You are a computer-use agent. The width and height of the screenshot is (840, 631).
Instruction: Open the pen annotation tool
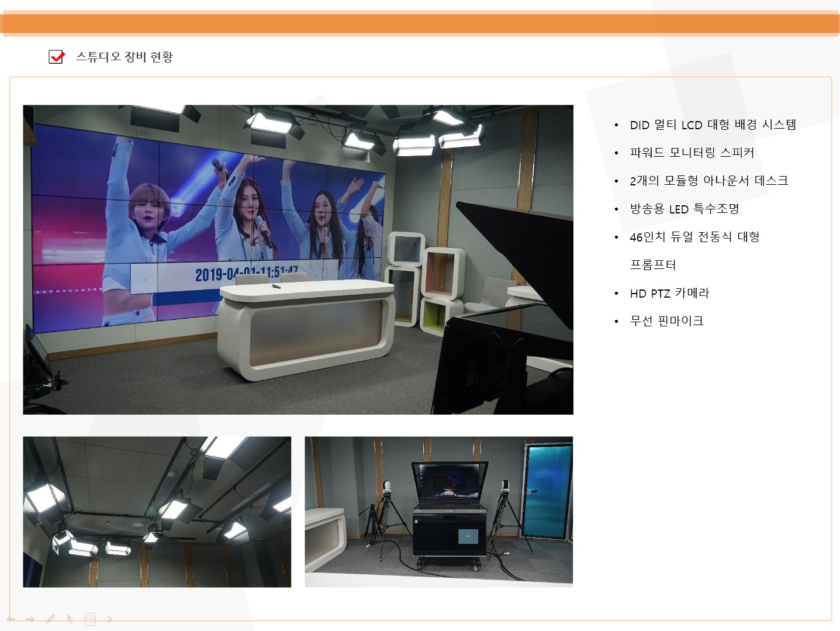(50, 619)
